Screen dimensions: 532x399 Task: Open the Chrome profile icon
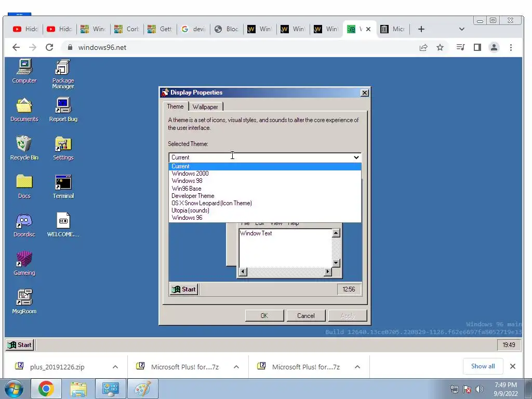[494, 47]
